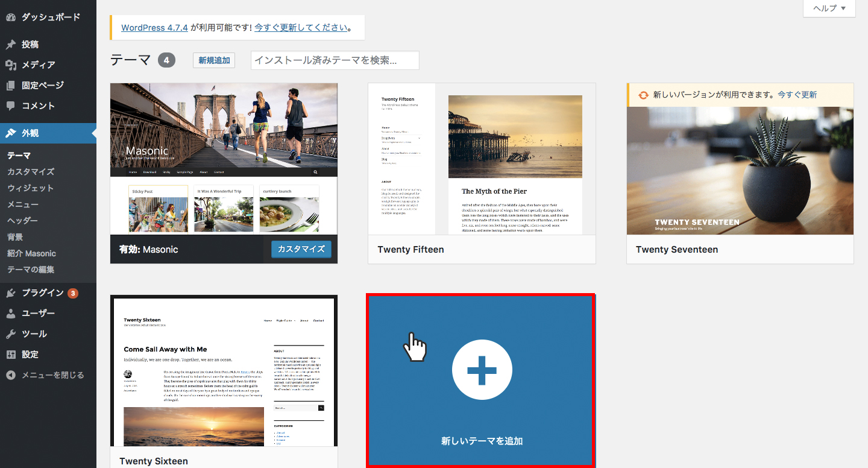Open the 外観 menu

point(30,133)
